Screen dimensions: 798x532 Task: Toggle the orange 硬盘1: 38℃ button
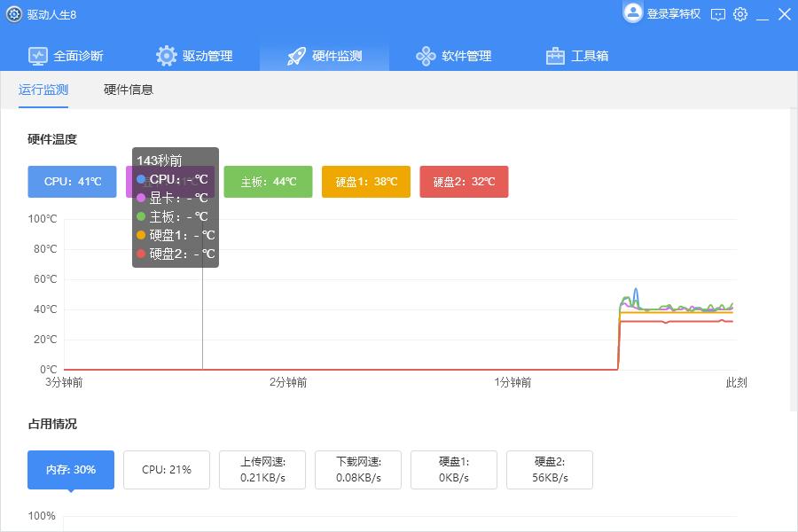point(366,181)
